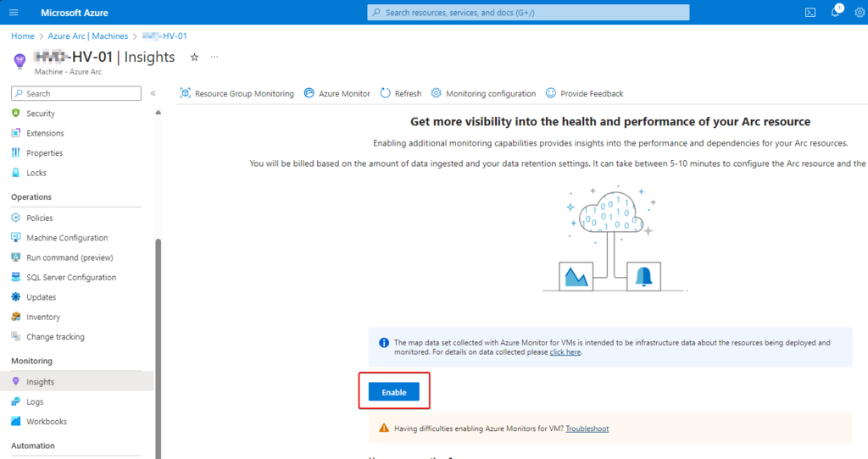Image resolution: width=868 pixels, height=459 pixels.
Task: Click the HV-01 breadcrumb link
Action: click(x=164, y=36)
